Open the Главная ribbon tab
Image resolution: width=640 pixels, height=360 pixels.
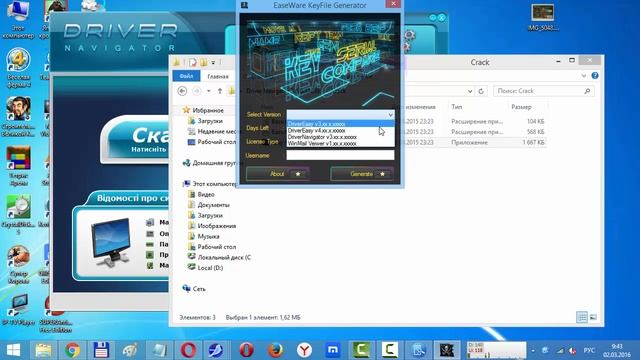pos(218,76)
